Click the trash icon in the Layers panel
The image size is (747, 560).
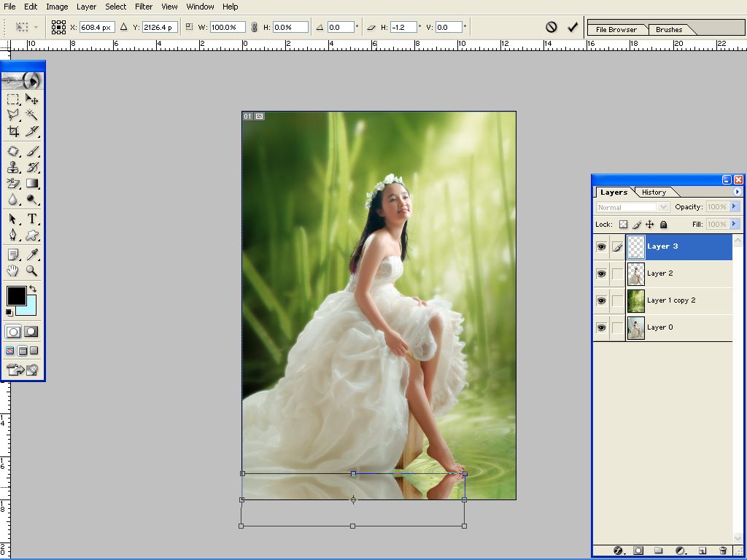(x=723, y=551)
